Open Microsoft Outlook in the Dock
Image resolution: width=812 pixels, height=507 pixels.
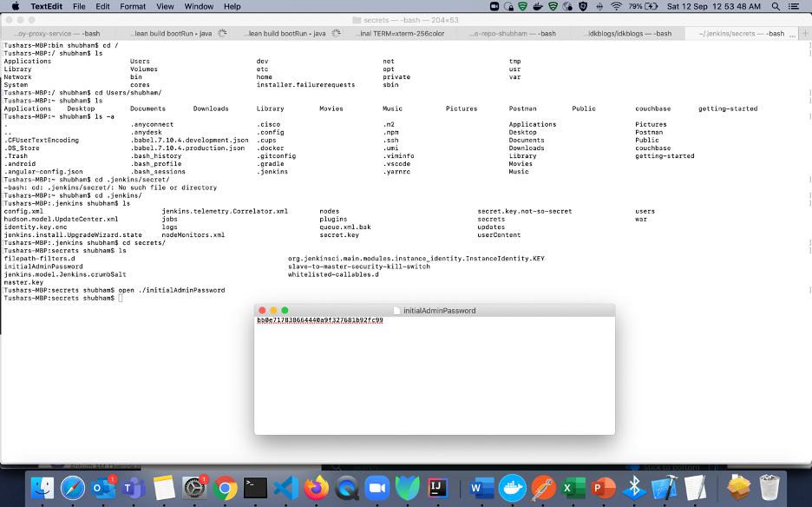pos(103,488)
